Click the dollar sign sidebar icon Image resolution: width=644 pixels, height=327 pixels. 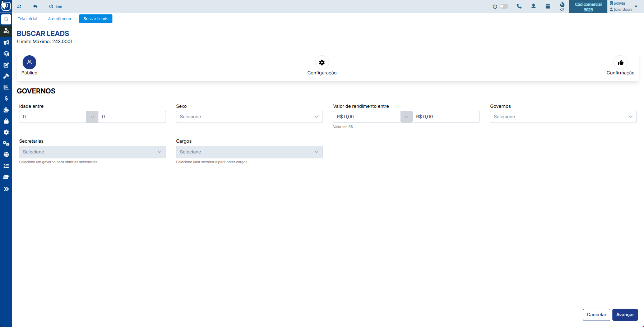[6, 98]
